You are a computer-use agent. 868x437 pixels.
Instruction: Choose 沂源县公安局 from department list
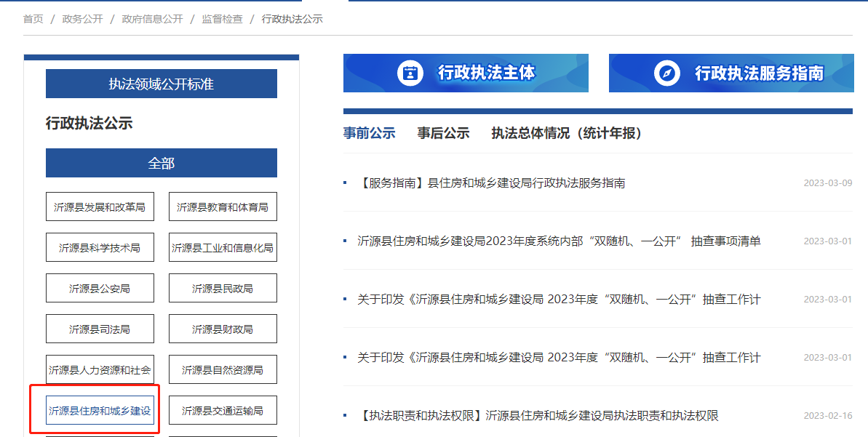(x=100, y=289)
